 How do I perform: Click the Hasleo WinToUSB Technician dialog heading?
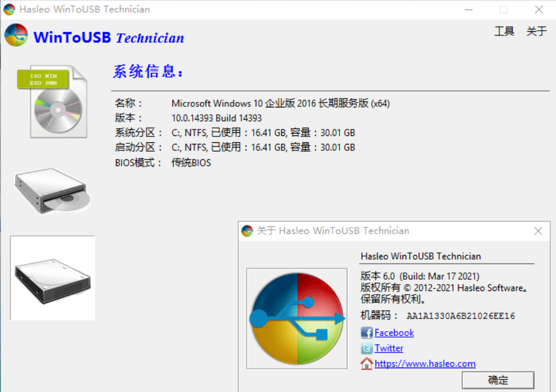420,256
